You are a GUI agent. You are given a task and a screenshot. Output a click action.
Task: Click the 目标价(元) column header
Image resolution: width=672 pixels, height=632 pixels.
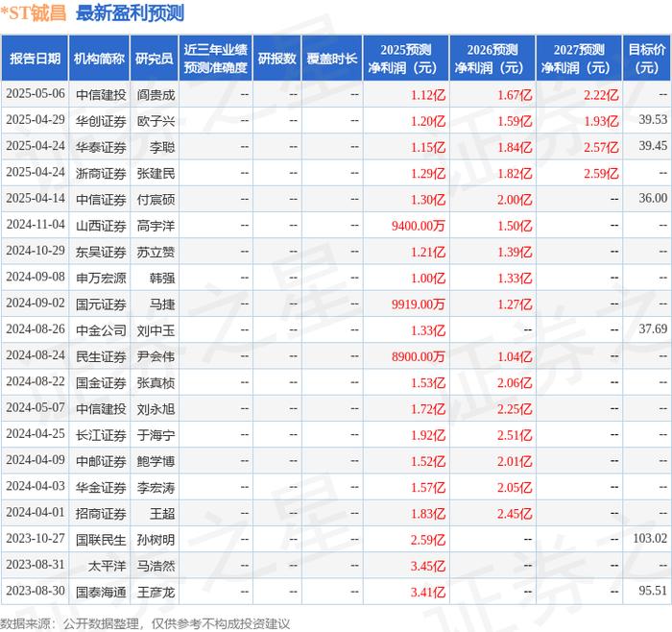(647, 59)
